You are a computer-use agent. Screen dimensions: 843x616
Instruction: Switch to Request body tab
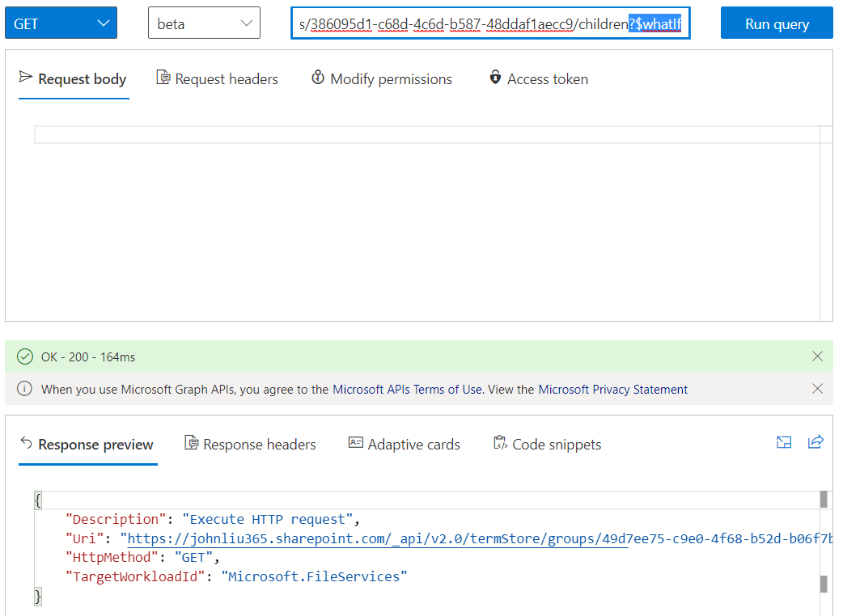coord(74,79)
